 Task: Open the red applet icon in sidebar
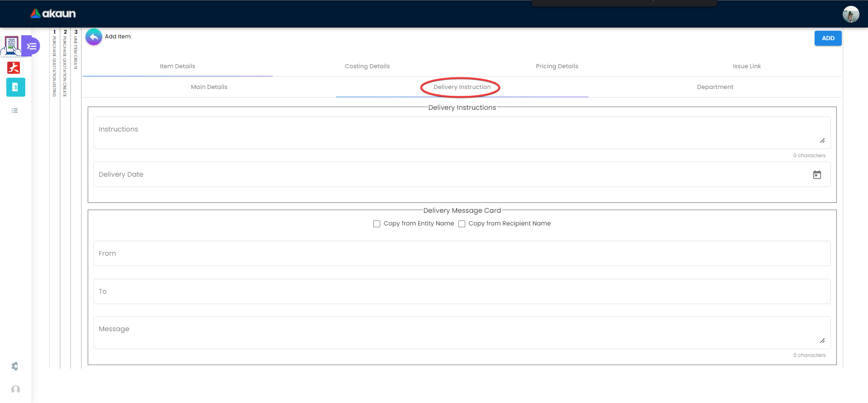[14, 68]
